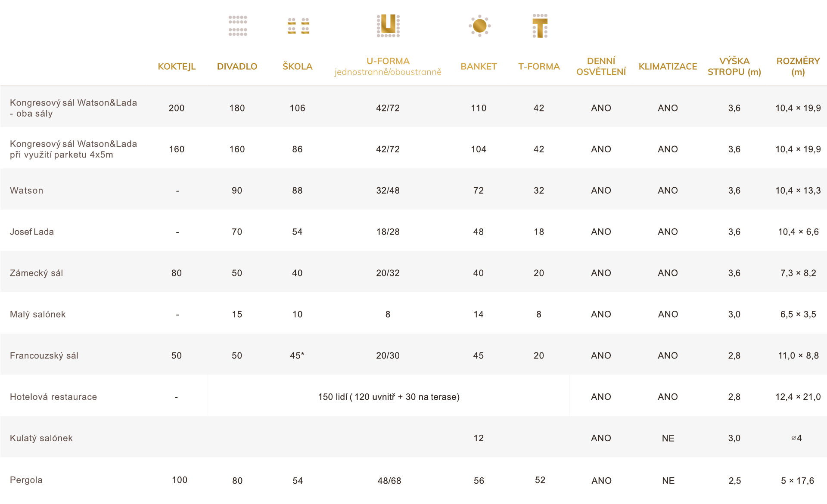Click the DENNÍ OSVĚTLENÍ header

click(x=601, y=67)
